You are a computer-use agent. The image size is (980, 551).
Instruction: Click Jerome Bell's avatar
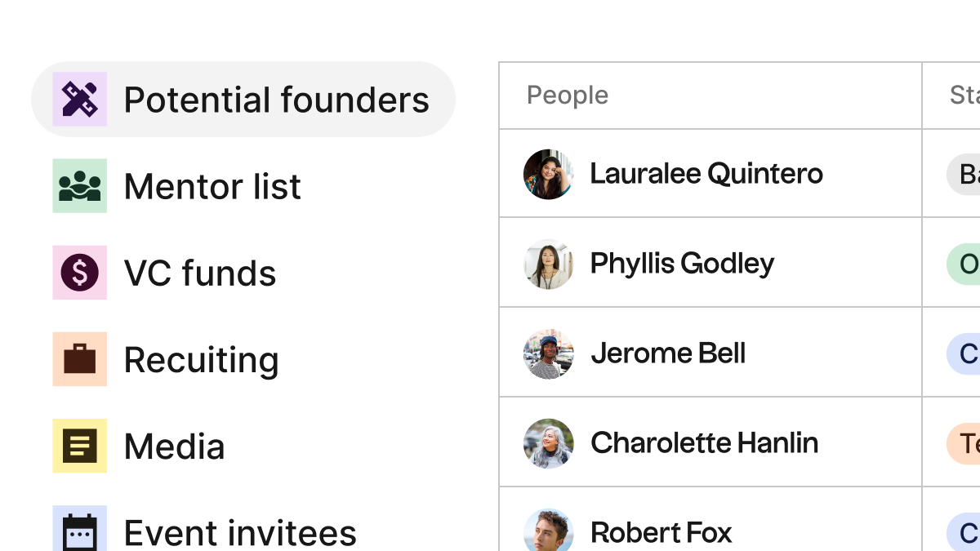(x=548, y=353)
